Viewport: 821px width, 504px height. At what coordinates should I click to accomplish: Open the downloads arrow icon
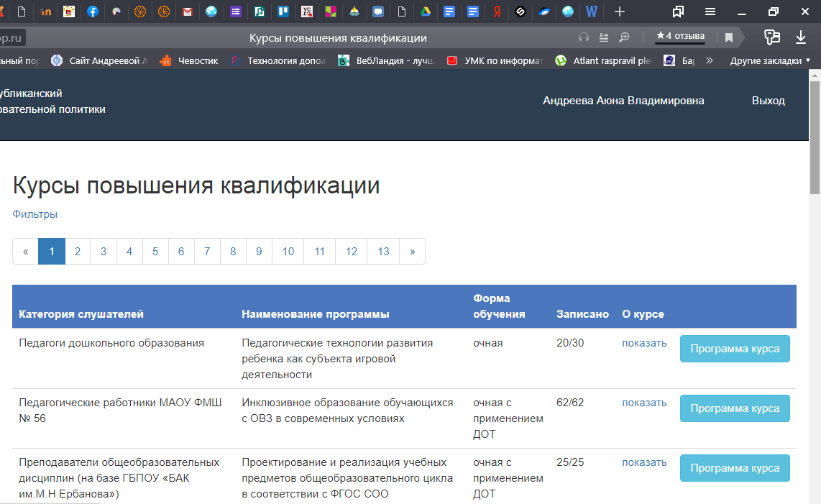(801, 37)
